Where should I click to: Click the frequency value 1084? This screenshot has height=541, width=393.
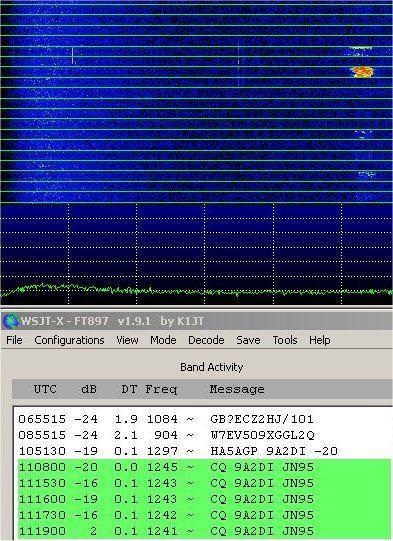point(162,419)
